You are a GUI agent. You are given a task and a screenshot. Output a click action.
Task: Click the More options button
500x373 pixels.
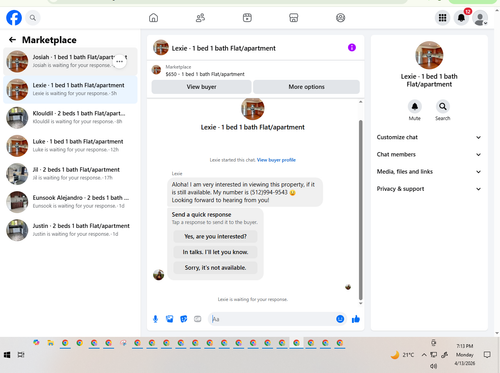pos(306,87)
